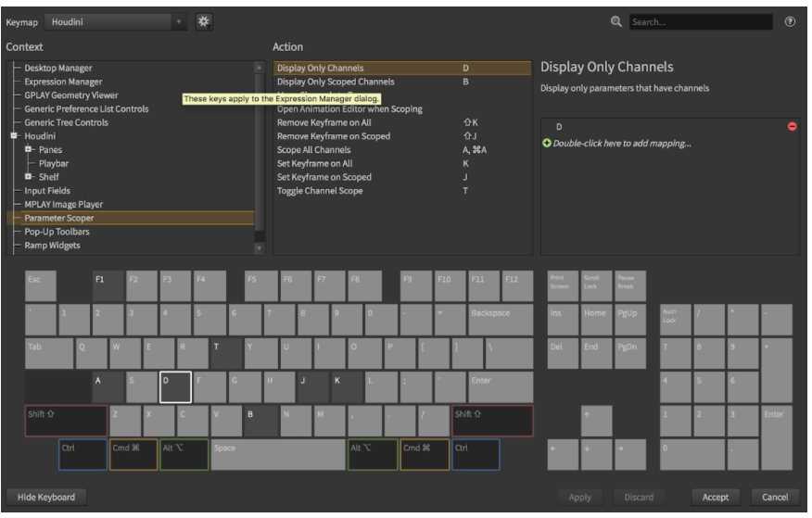Image resolution: width=812 pixels, height=518 pixels.
Task: Click in the Search input field
Action: coord(701,21)
